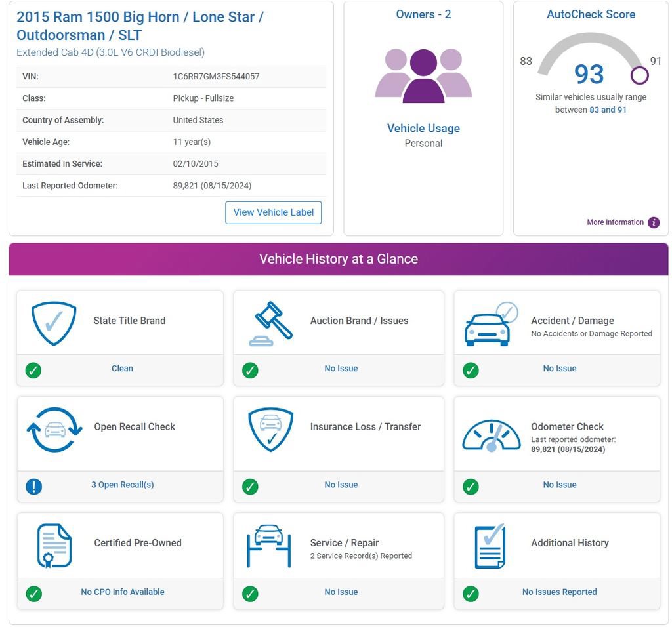Click No Issue link under Auction Brand
Viewport: 672px width, 627px height.
(x=341, y=369)
